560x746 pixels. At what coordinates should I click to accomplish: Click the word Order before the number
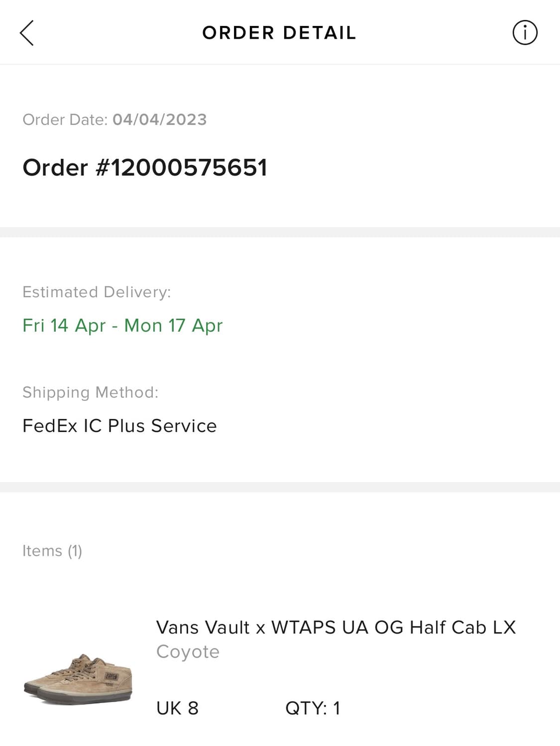click(x=55, y=167)
